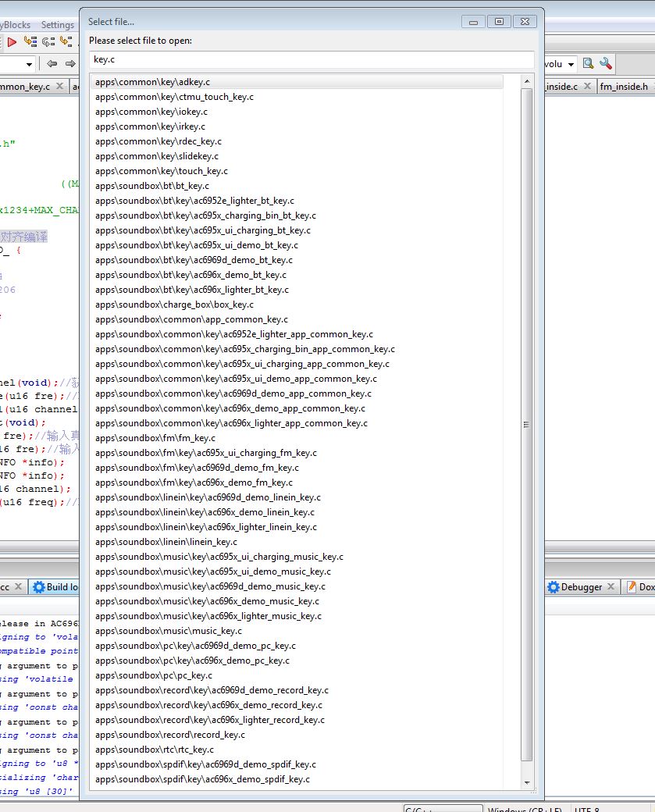Click the jump back arrow icon
This screenshot has height=812, width=655.
click(52, 64)
